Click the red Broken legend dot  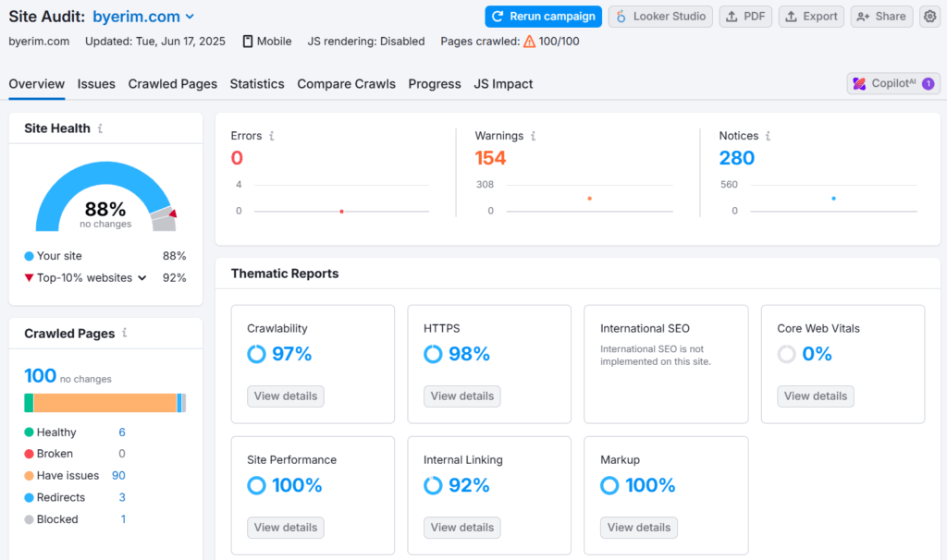[29, 454]
